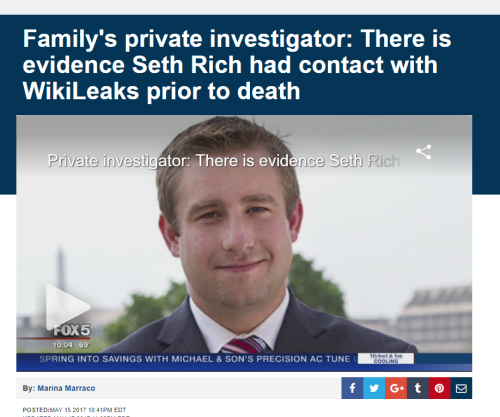Click the POSTED May 15 2017 timestamp
Screen dimensions: 500x417
(x=74, y=410)
